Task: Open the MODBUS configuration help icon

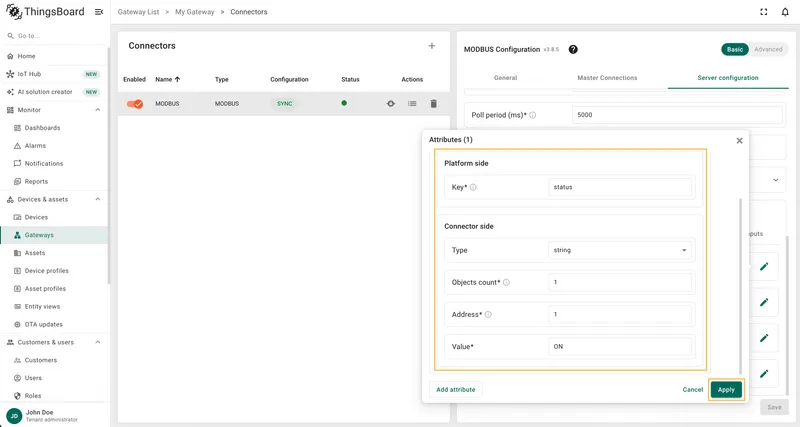Action: 573,49
